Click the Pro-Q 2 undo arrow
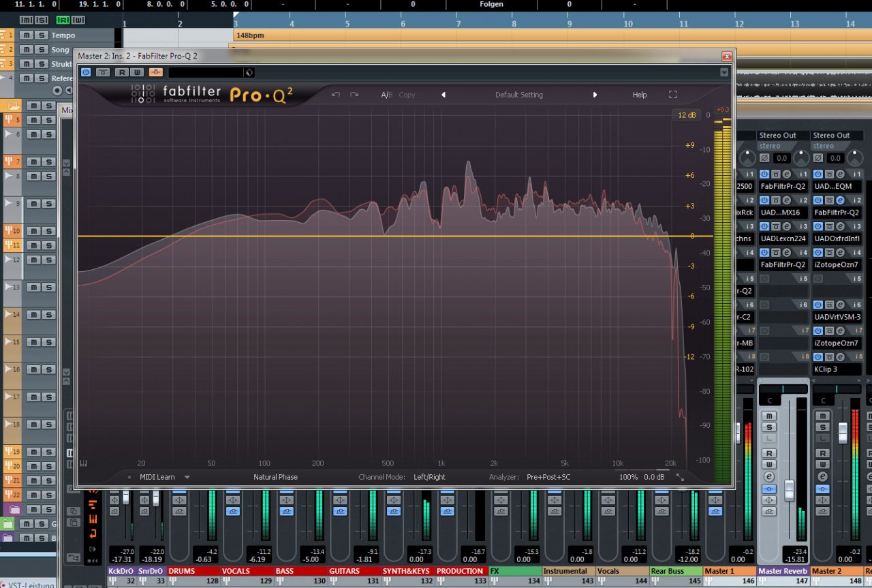 tap(336, 95)
